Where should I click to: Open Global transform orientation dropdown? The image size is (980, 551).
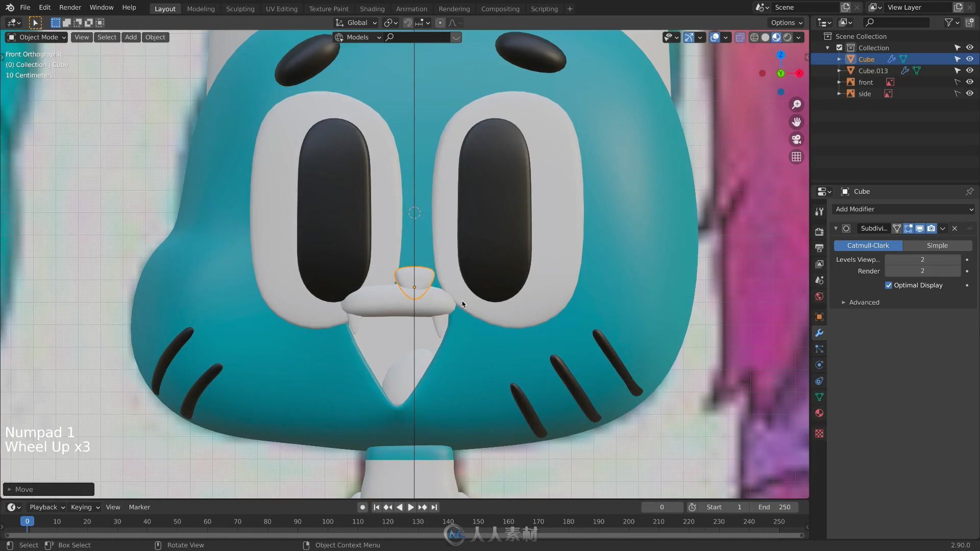coord(356,22)
